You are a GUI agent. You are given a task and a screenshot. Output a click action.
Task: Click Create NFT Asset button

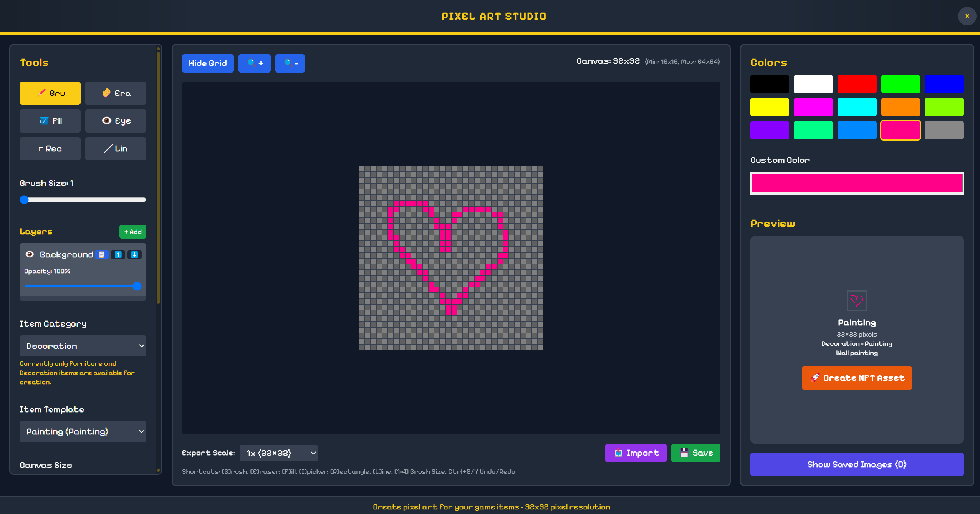pyautogui.click(x=857, y=378)
